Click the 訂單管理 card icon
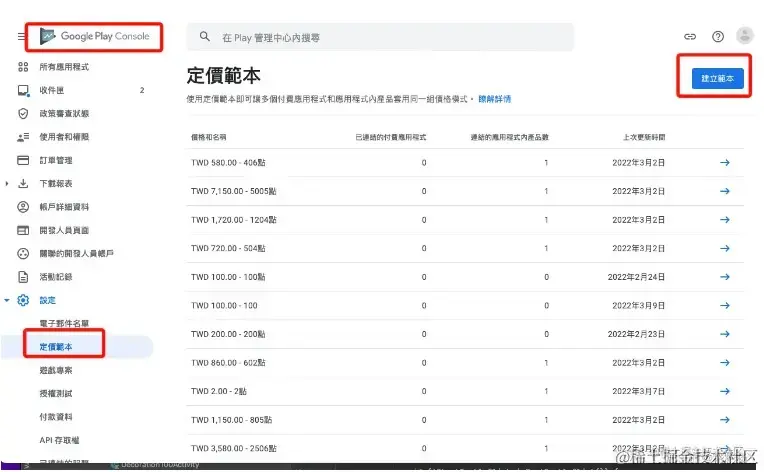764x472 pixels. (x=23, y=160)
